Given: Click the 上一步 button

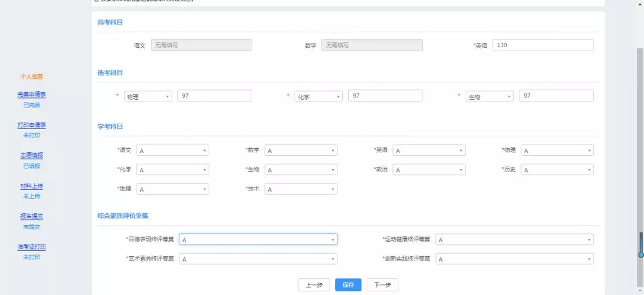Looking at the screenshot, I should 314,285.
